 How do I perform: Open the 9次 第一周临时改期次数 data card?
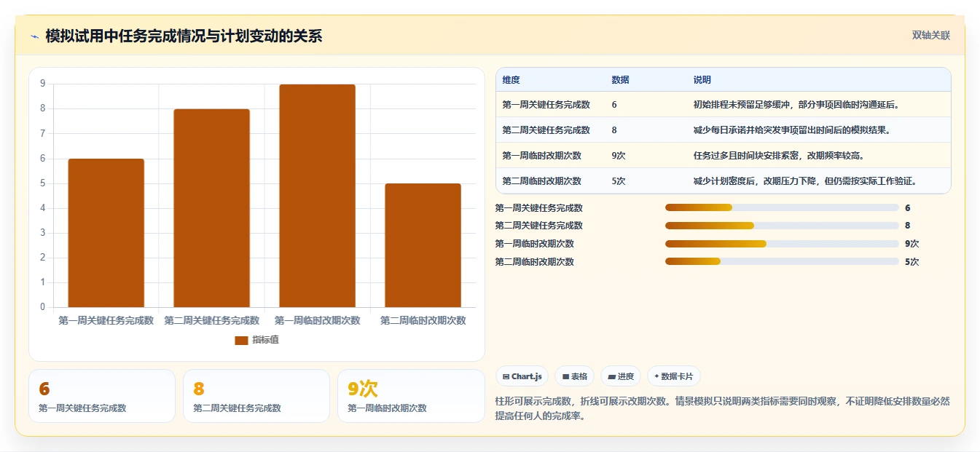pos(411,396)
